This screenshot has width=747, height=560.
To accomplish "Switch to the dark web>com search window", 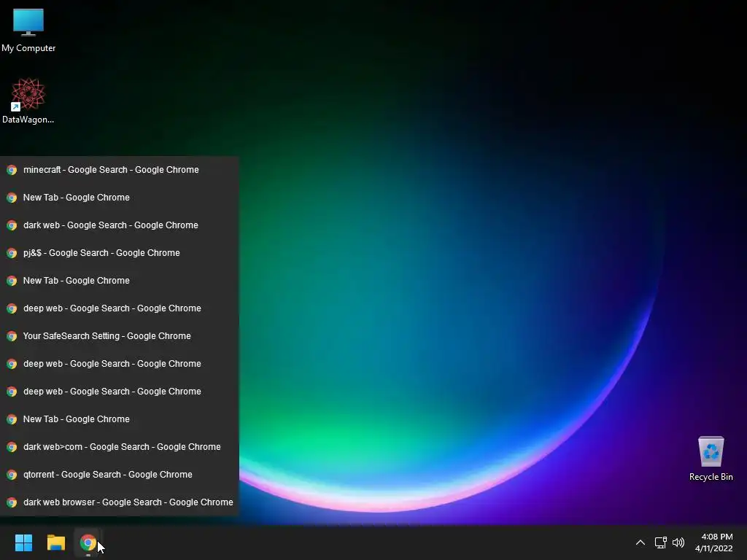I will 119,447.
